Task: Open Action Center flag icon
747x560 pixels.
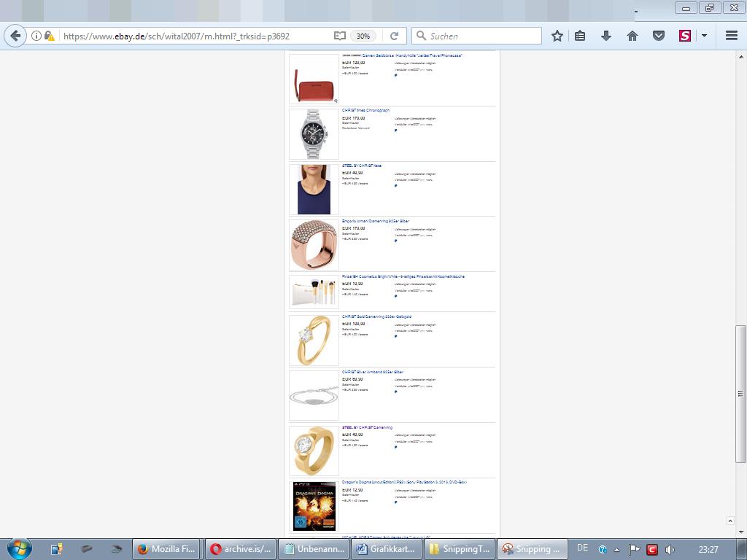Action: pyautogui.click(x=634, y=550)
